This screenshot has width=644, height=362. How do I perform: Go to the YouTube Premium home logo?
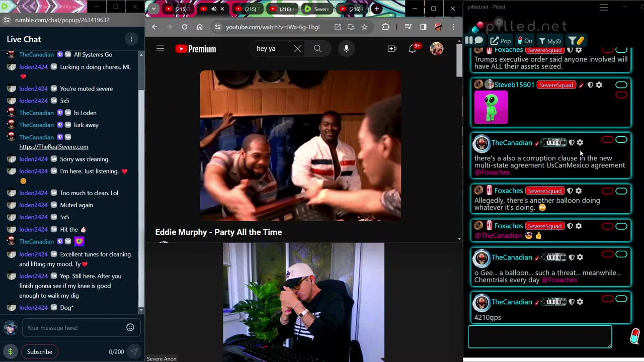point(196,49)
